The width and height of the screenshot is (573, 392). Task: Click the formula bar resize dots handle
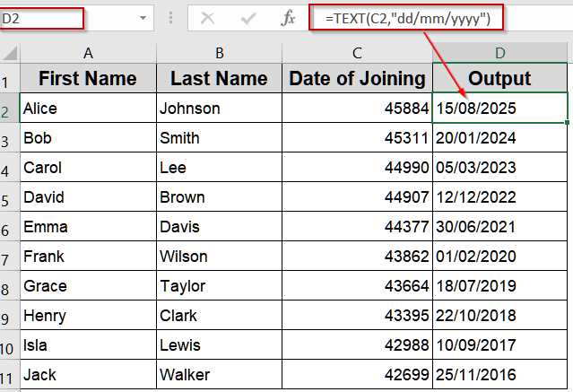170,18
